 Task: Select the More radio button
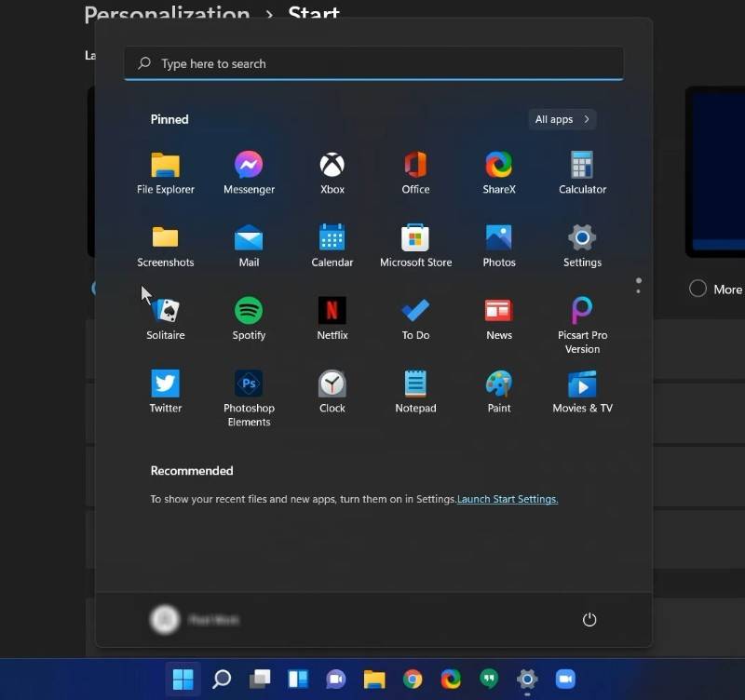coord(698,289)
